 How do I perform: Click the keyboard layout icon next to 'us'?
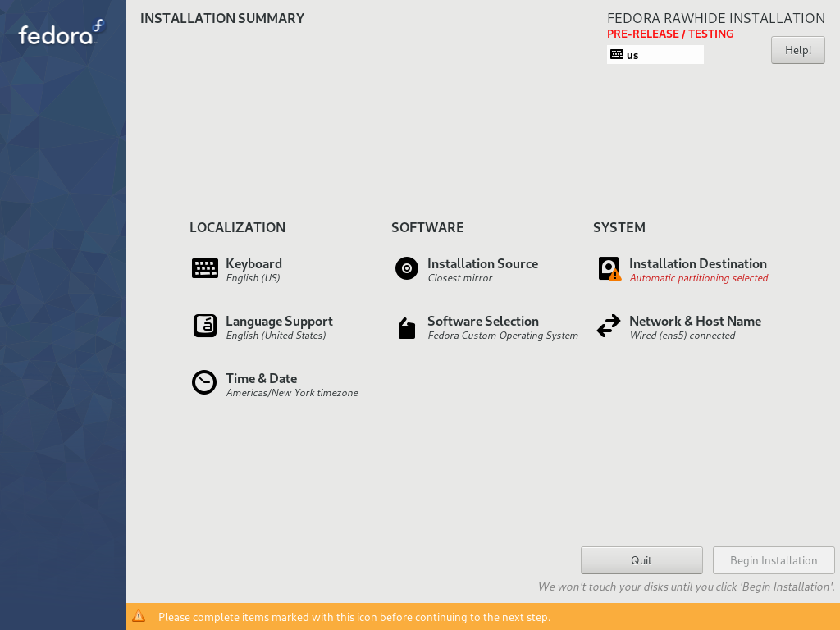click(617, 55)
